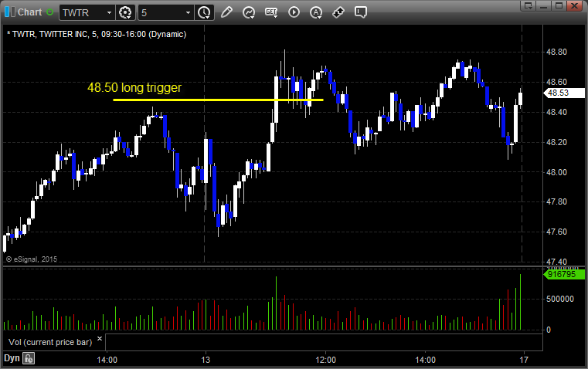
Task: Click the 48.00 price axis label
Action: (x=557, y=172)
